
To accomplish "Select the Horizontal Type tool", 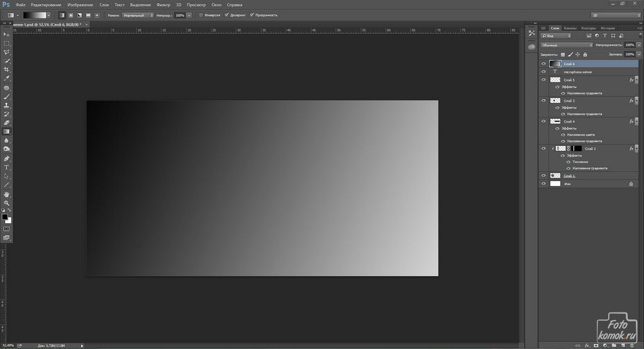I will click(x=6, y=167).
